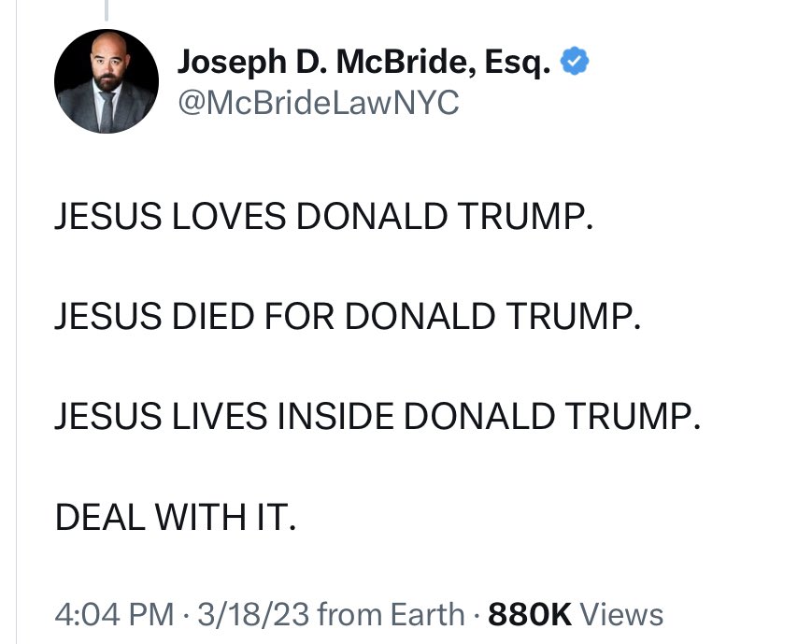Click the "JESUS LOVES DONALD TRUMP." line
812x644 pixels.
(x=323, y=217)
